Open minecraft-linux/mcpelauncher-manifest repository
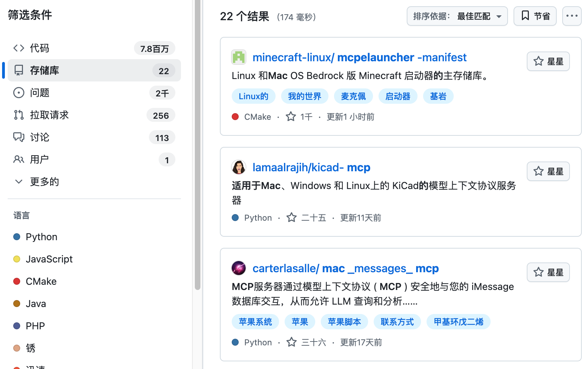 (x=359, y=57)
